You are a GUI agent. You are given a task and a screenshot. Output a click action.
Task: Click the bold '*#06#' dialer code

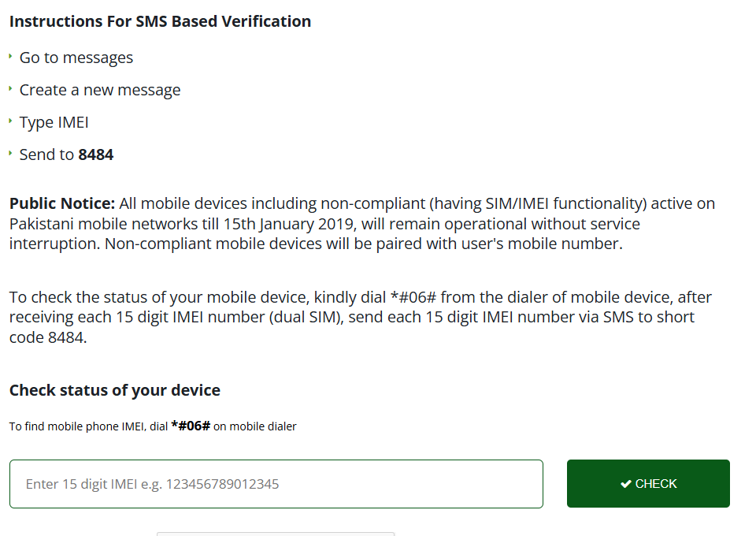[x=191, y=426]
